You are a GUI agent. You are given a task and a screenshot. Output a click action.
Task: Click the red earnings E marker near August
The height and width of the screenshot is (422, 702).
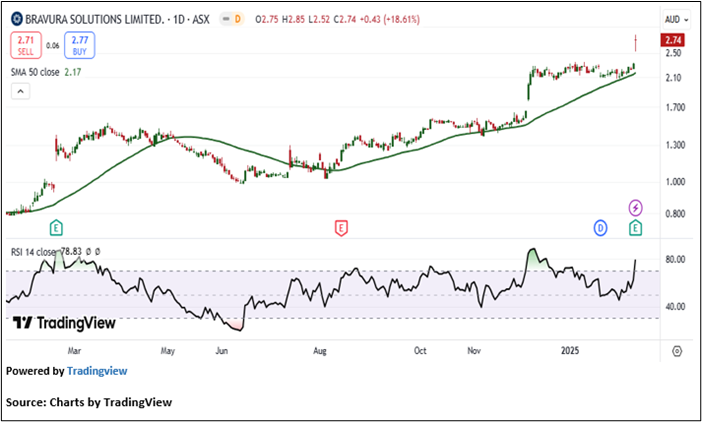pos(341,228)
